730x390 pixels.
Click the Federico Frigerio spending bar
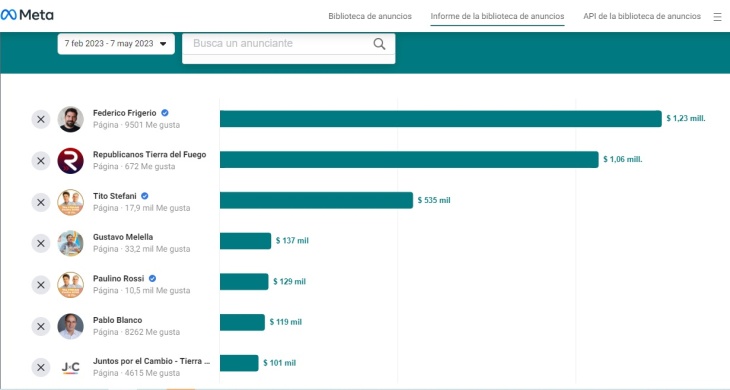440,119
